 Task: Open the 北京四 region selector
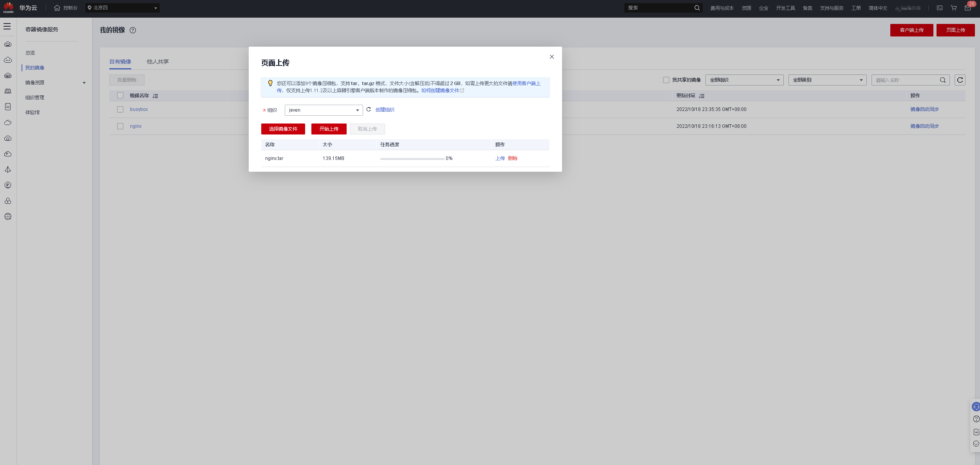coord(122,8)
